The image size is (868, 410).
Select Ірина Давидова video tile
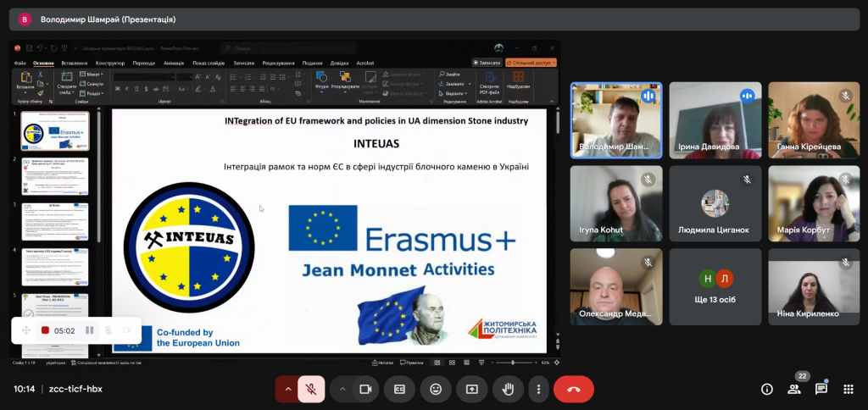[715, 120]
